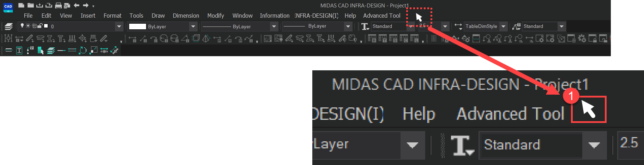Expand the quick access toolbar customize arrow
This screenshot has width=644, height=165.
[93, 6]
